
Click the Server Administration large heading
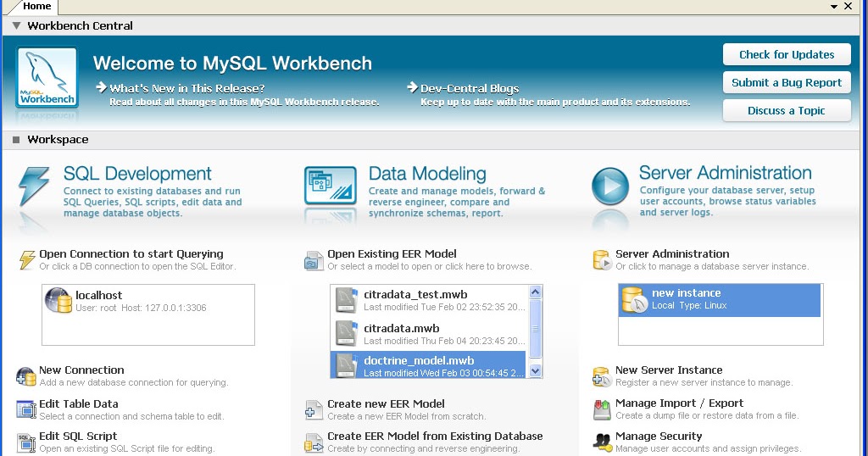[726, 172]
